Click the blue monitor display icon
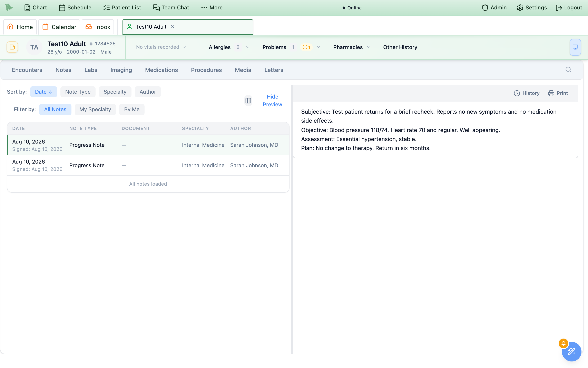 (575, 47)
